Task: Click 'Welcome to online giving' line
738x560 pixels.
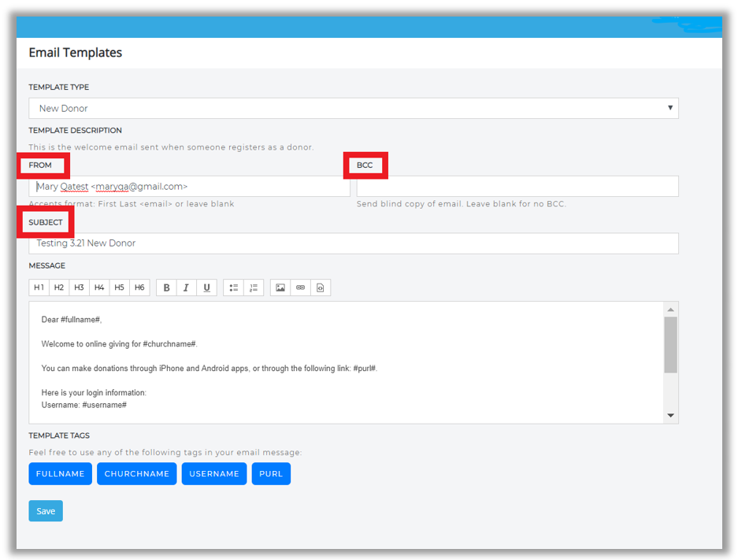Action: pyautogui.click(x=120, y=344)
